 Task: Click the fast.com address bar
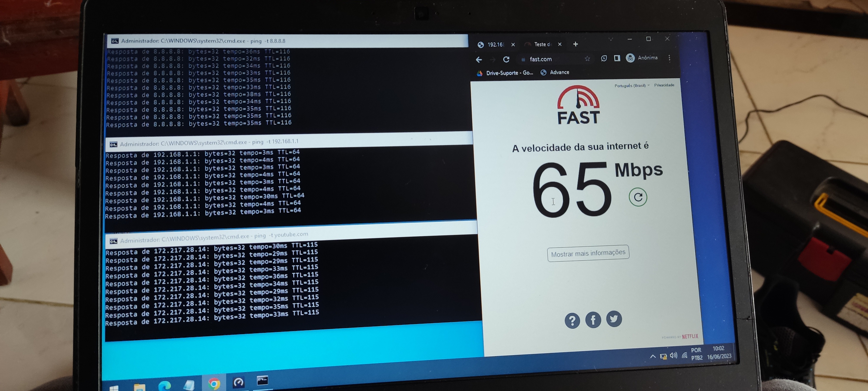pos(553,59)
